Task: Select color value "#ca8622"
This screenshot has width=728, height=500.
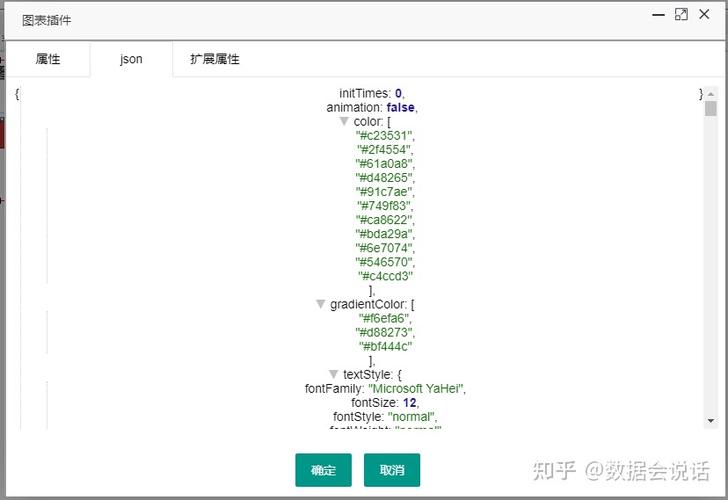Action: point(384,220)
